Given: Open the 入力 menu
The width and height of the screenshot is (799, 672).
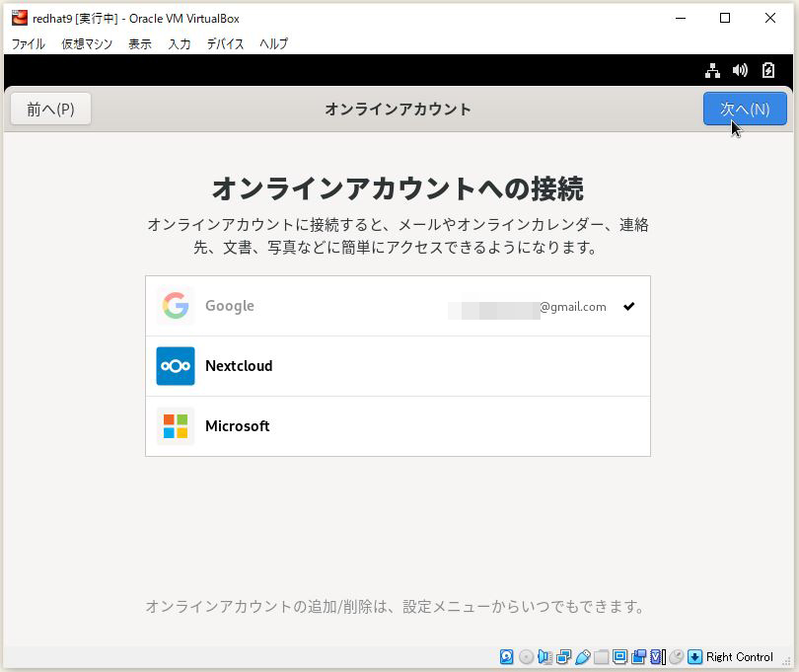Looking at the screenshot, I should [180, 43].
